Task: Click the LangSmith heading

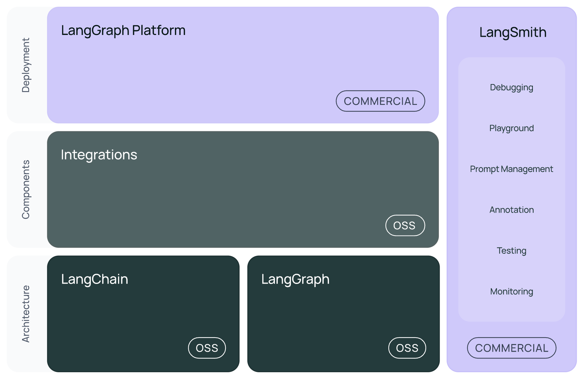Action: click(513, 32)
